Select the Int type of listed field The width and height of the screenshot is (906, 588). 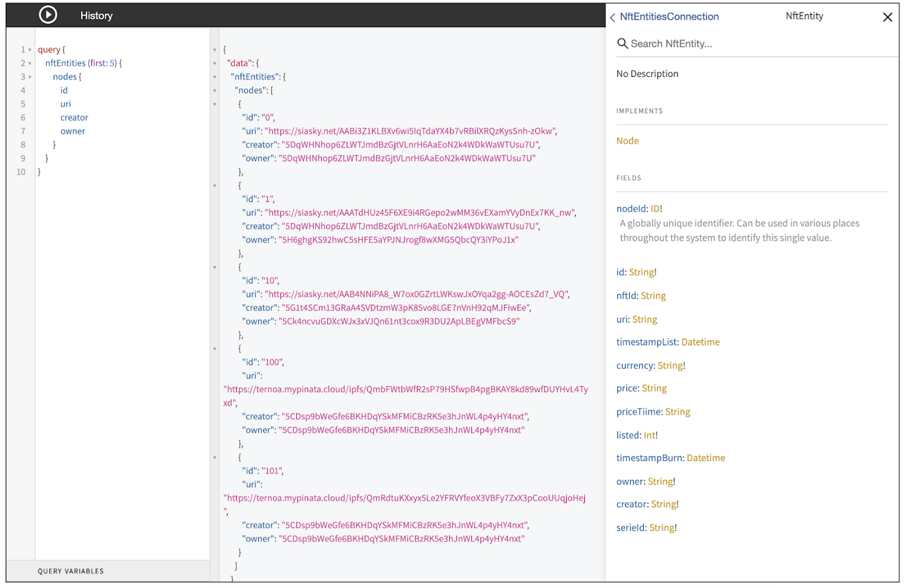649,435
